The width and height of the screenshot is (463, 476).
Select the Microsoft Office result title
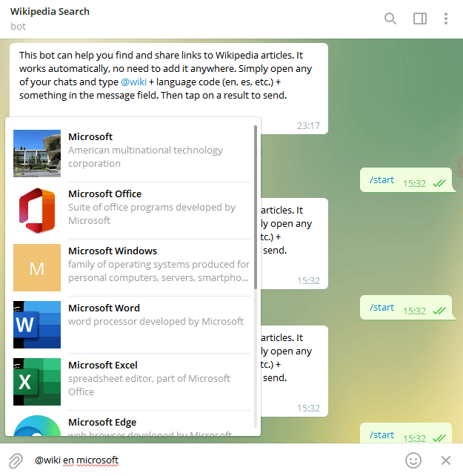[x=104, y=194]
